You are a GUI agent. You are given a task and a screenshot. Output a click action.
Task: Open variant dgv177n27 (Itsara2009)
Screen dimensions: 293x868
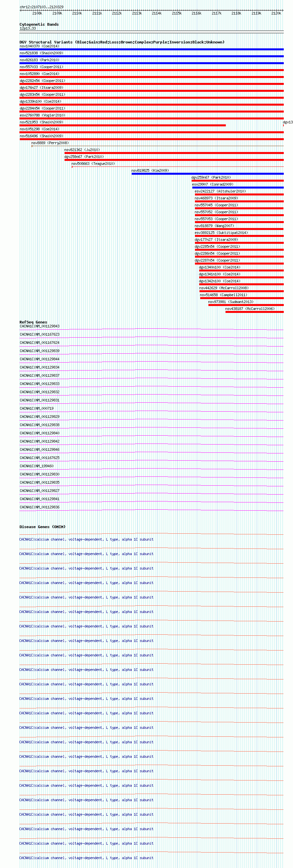[217, 240]
